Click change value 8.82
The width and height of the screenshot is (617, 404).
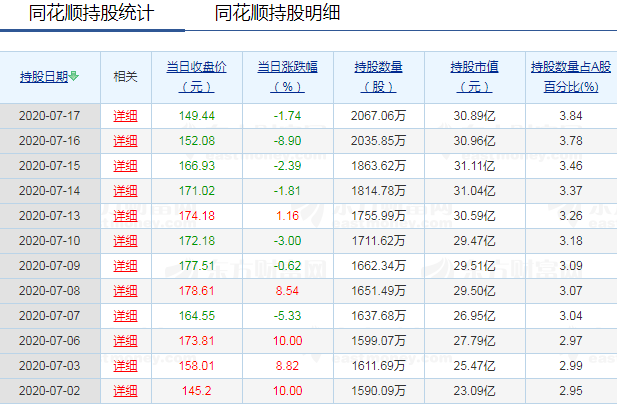click(x=287, y=366)
